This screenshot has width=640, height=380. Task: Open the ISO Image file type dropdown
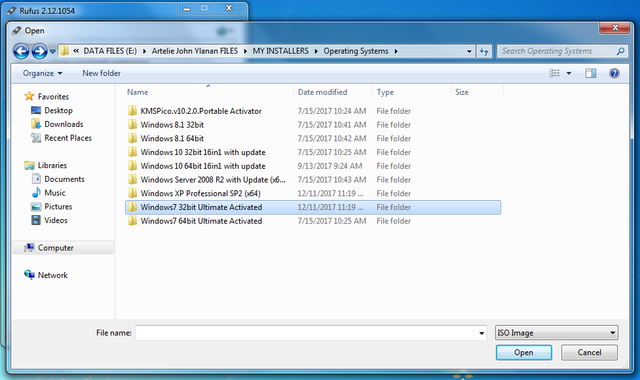point(556,333)
